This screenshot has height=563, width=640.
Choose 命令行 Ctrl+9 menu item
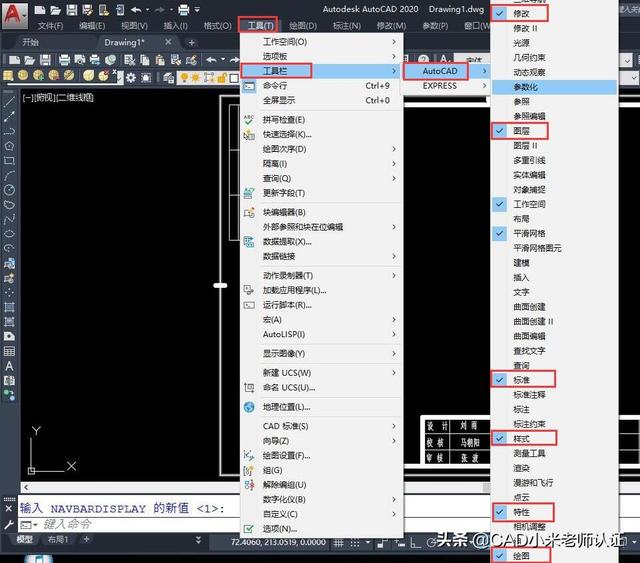(x=322, y=86)
